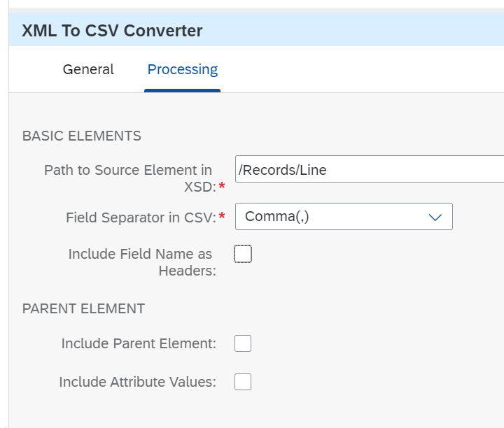Click the Path to Source Element in XSD label

[130, 178]
